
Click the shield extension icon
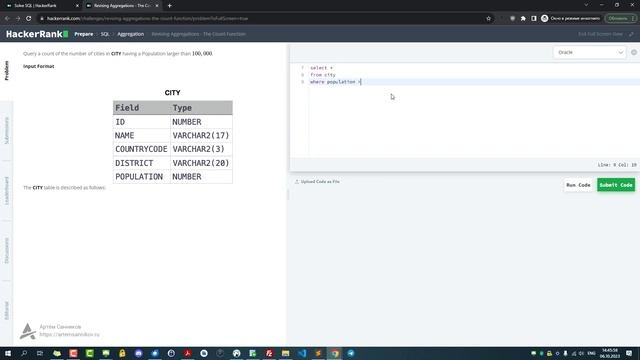513,18
